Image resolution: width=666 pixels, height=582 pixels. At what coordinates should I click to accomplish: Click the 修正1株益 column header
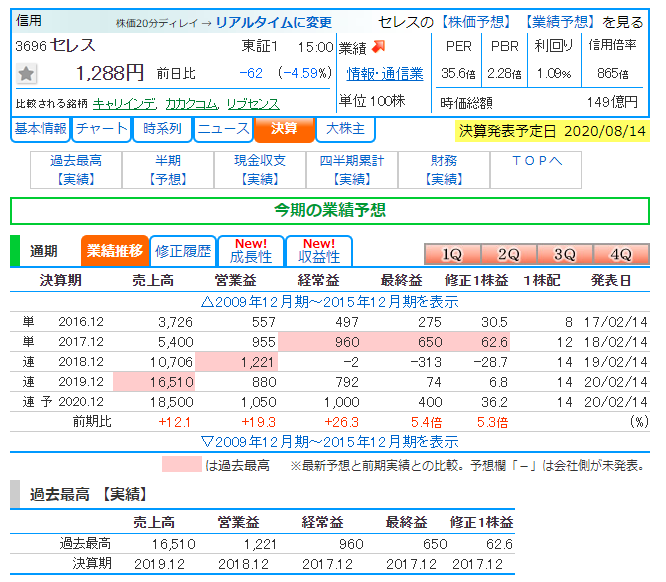click(476, 281)
